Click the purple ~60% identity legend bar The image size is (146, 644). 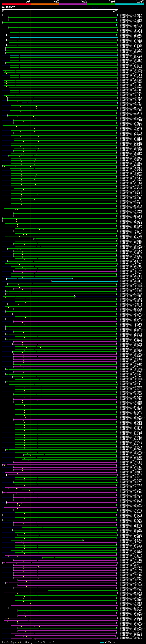73,4
